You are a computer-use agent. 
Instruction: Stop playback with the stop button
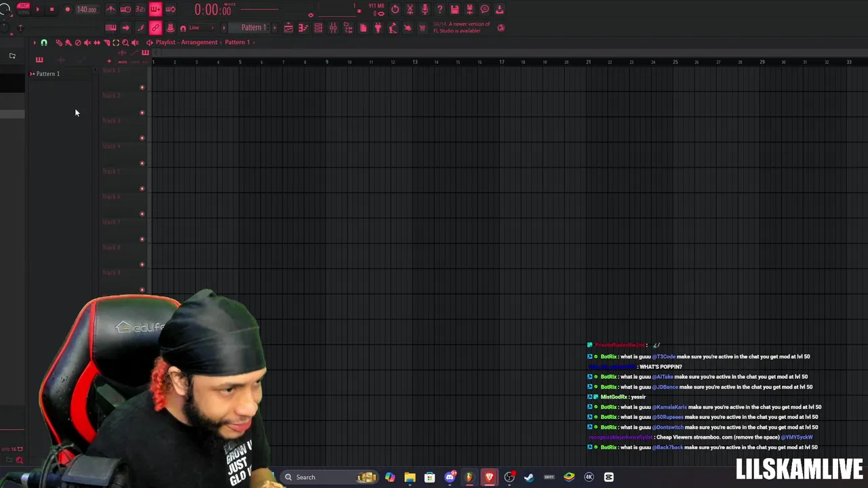[x=52, y=9]
